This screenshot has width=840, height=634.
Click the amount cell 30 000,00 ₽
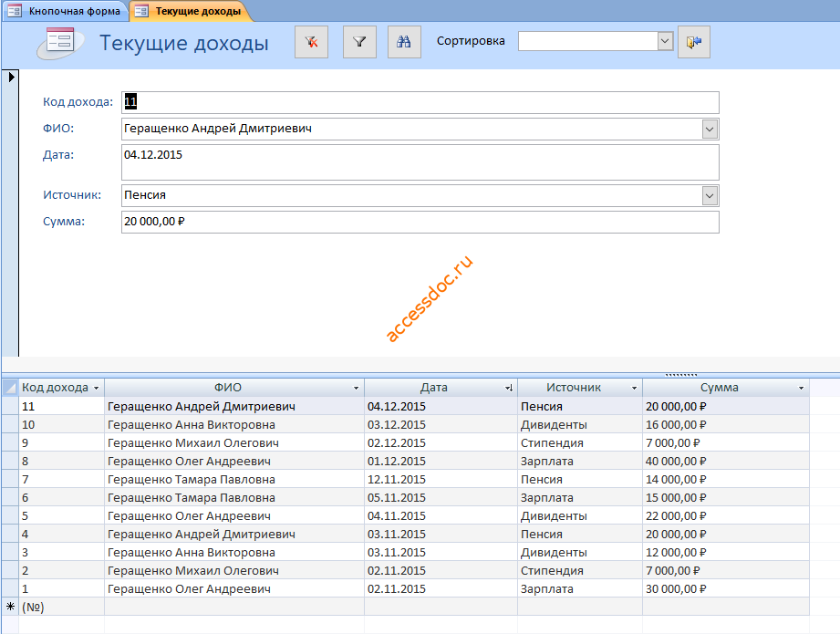tap(726, 588)
